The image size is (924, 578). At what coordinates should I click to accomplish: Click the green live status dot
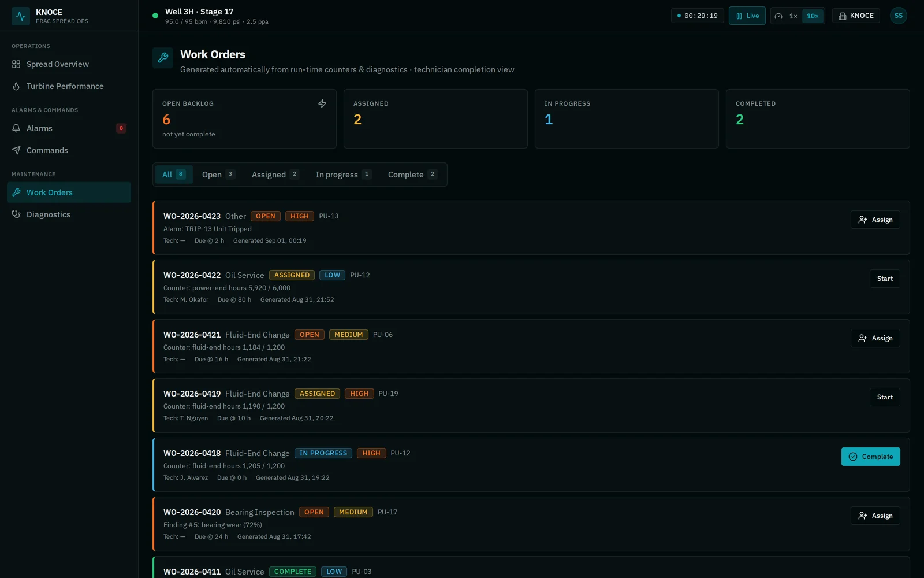(x=155, y=16)
